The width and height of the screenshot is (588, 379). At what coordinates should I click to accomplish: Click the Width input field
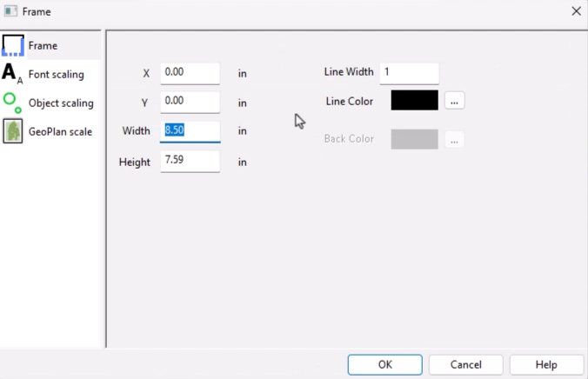pos(190,131)
